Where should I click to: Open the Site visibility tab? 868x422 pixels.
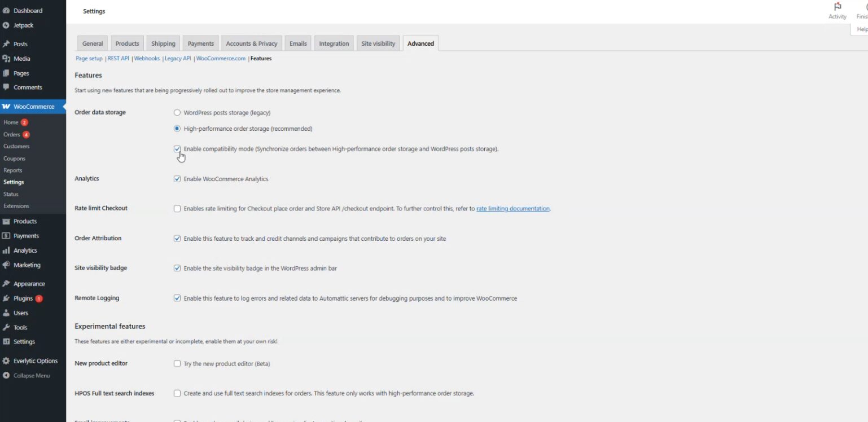coord(378,43)
